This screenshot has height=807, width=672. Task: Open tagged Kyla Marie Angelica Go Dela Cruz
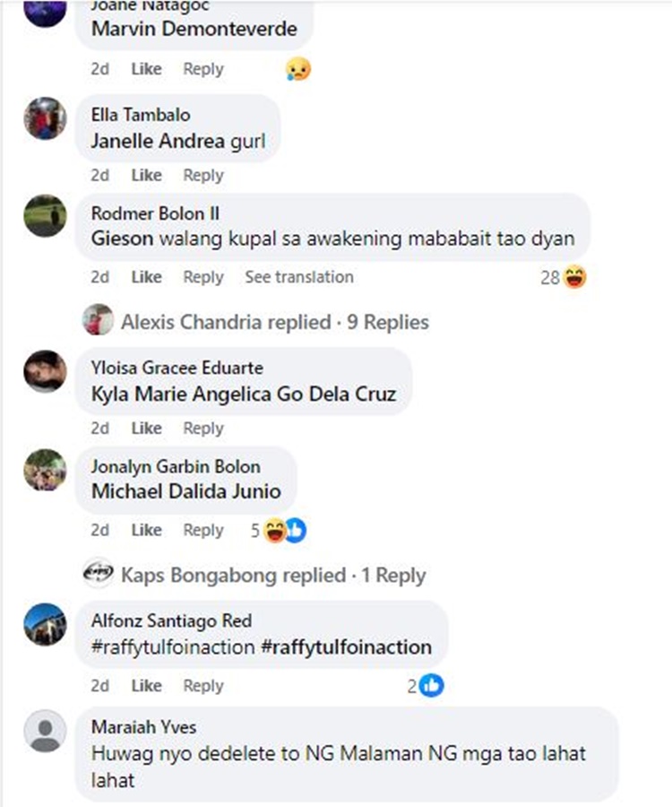point(244,394)
